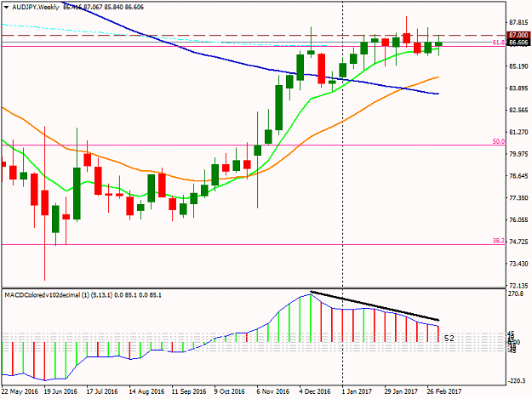This screenshot has height=399, width=532.
Task: Click the 22 May 2016 date label
Action: [20, 391]
